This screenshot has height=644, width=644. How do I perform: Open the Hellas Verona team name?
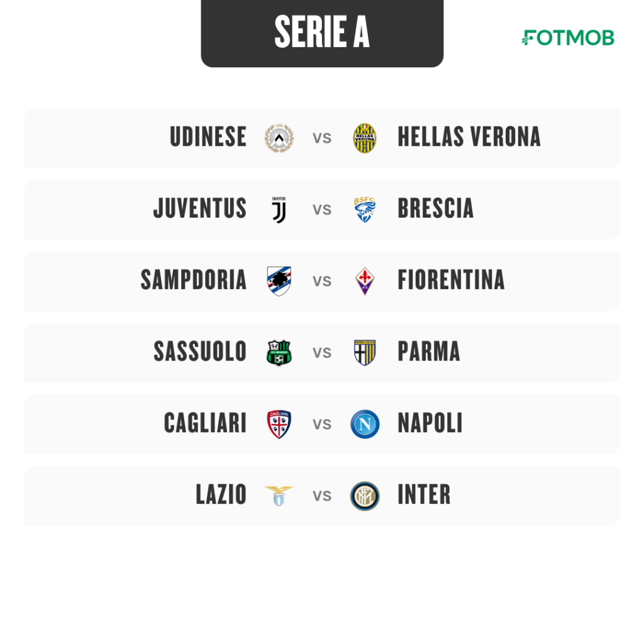click(469, 136)
